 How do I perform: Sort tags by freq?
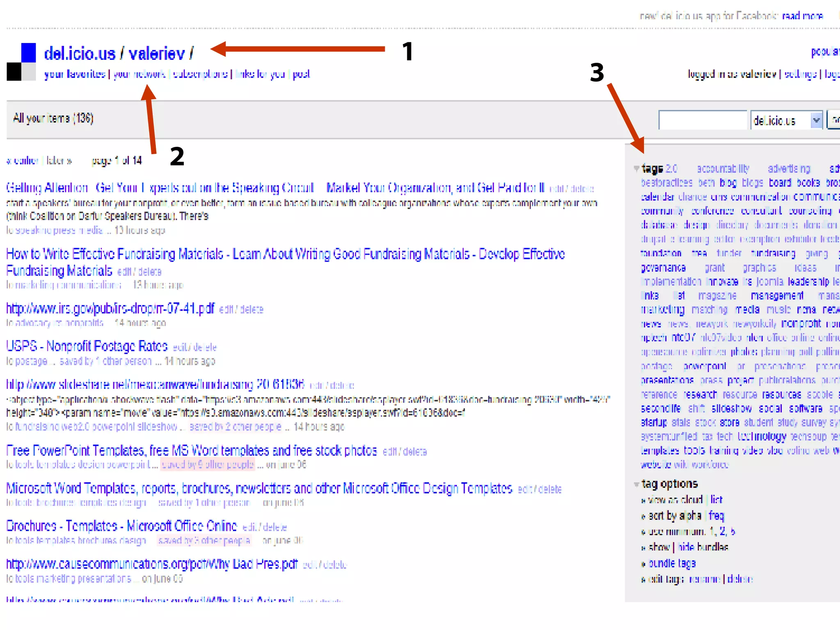coord(717,516)
